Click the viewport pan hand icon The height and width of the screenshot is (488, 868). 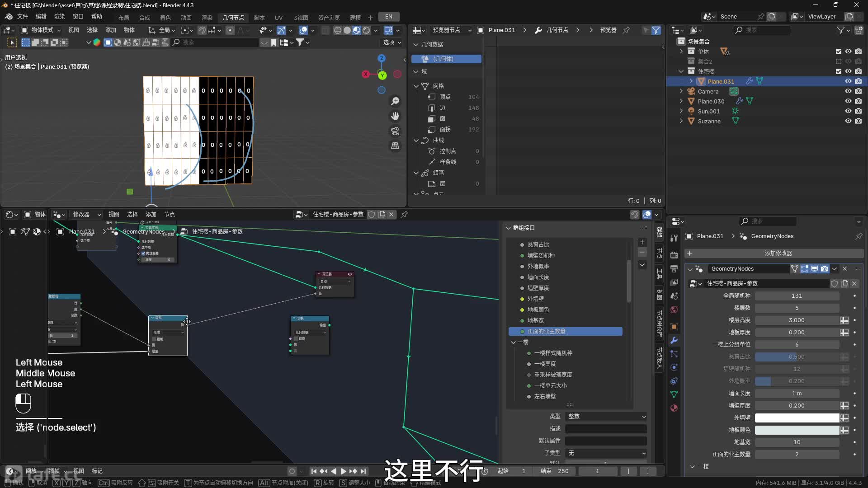[x=395, y=116]
